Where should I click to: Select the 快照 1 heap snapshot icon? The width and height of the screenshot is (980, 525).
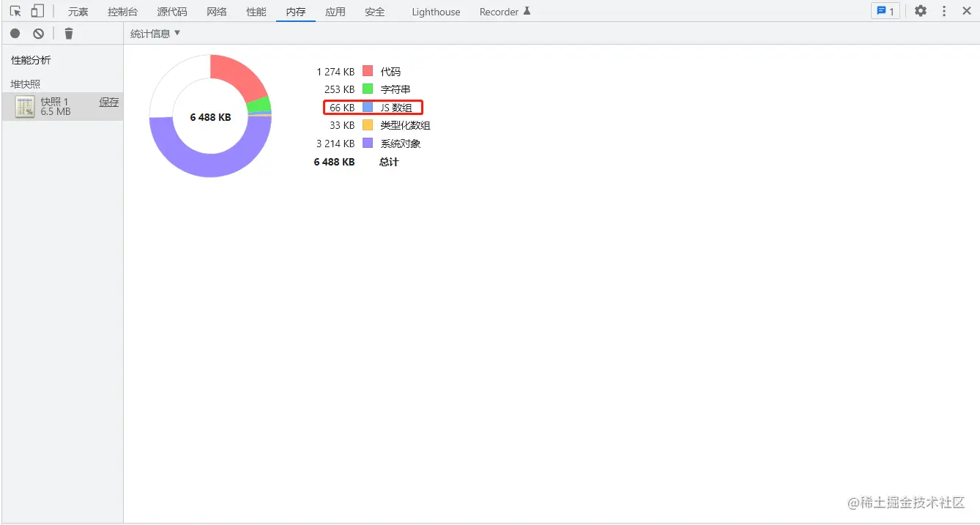pyautogui.click(x=26, y=107)
